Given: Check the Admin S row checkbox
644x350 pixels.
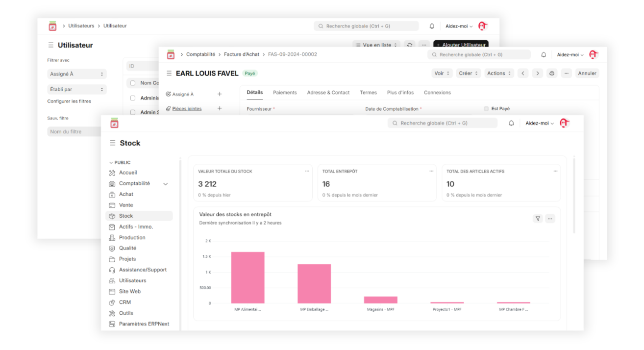Looking at the screenshot, I should click(133, 112).
